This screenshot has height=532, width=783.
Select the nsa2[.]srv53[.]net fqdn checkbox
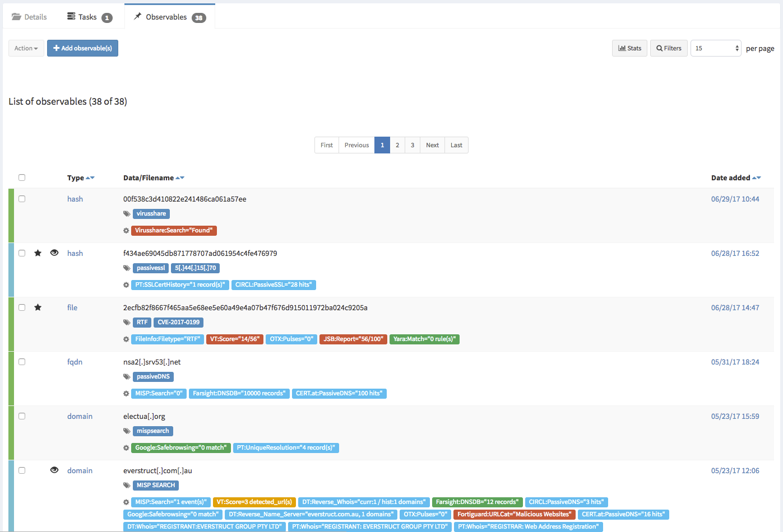click(22, 362)
